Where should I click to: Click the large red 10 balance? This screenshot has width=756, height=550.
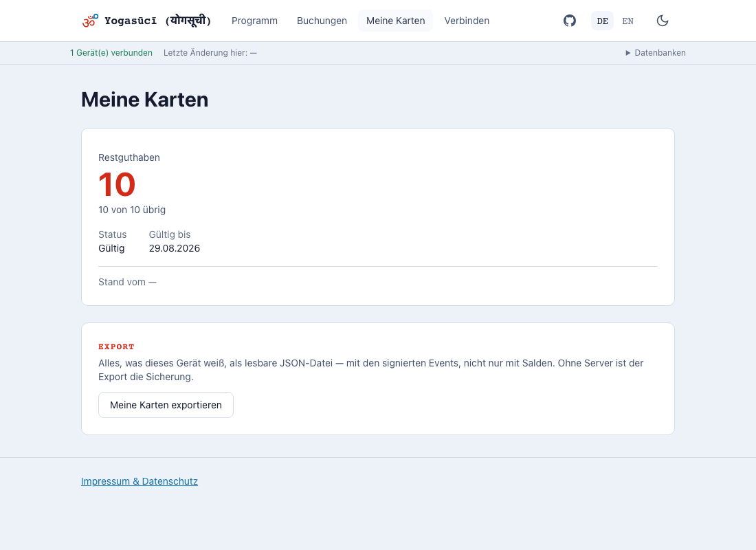tap(117, 184)
